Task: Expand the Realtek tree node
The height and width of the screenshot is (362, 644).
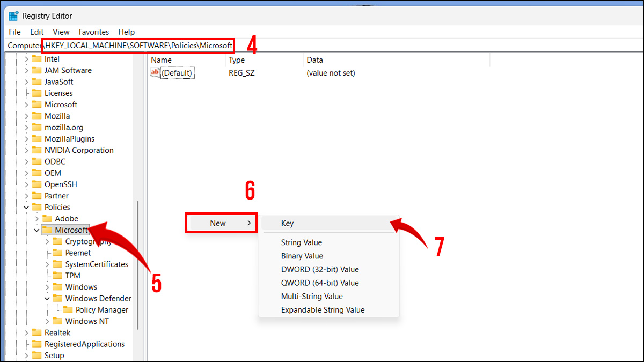Action: tap(26, 333)
